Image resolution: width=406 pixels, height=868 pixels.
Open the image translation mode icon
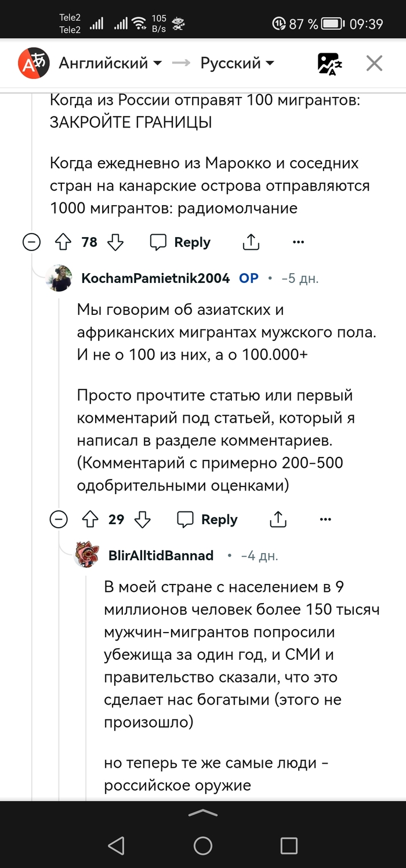(329, 64)
